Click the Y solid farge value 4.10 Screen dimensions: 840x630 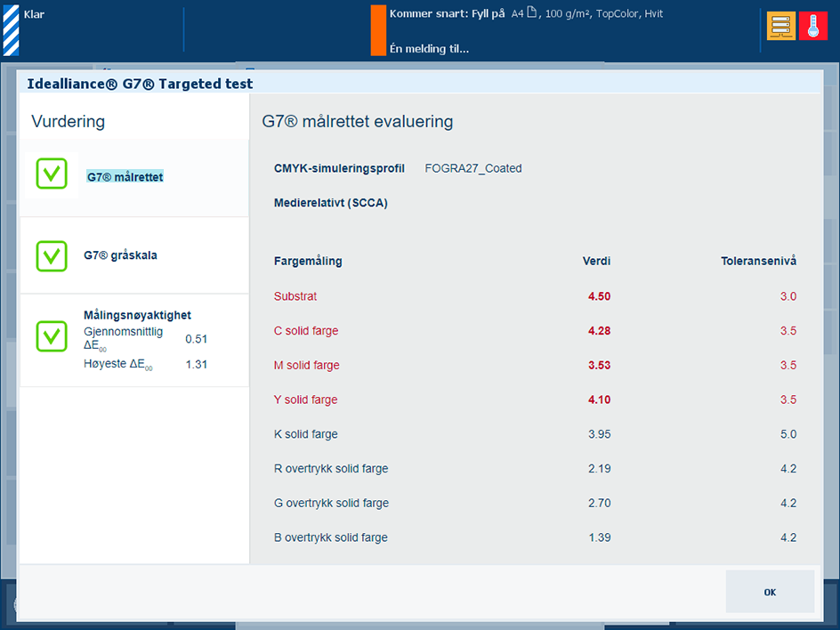pos(599,400)
